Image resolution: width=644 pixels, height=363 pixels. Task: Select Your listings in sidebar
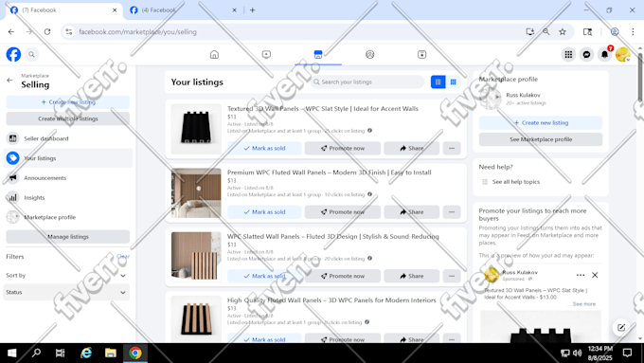(x=68, y=158)
